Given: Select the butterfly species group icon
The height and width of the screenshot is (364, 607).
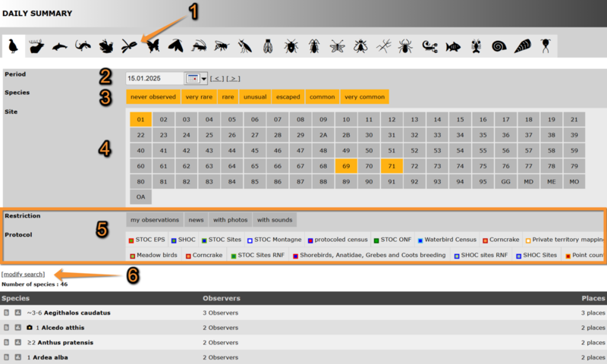Looking at the screenshot, I should [x=153, y=46].
